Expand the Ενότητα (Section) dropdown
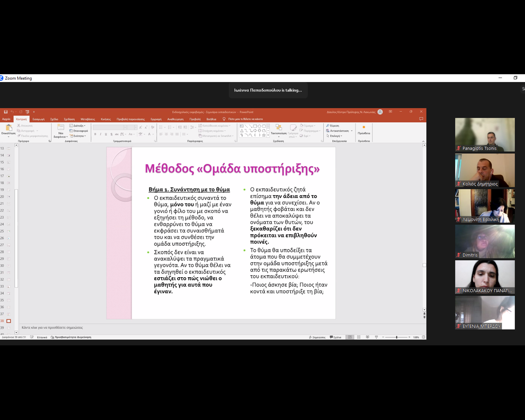Image resolution: width=525 pixels, height=420 pixels. [x=78, y=136]
